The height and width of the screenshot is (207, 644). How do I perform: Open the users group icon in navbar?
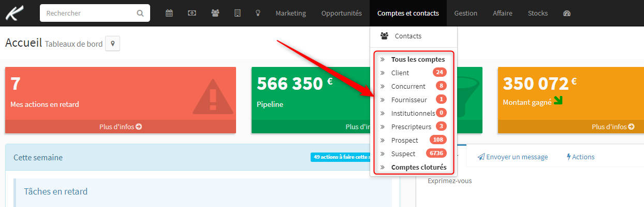pyautogui.click(x=215, y=13)
